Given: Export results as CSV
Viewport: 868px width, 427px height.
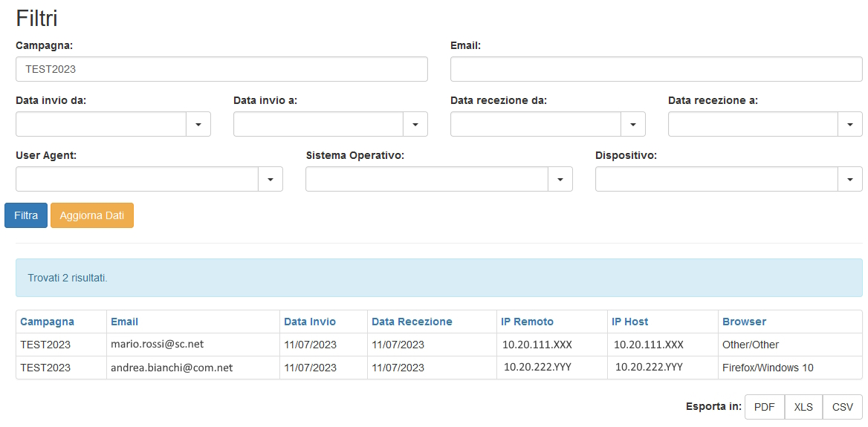Looking at the screenshot, I should pyautogui.click(x=843, y=407).
